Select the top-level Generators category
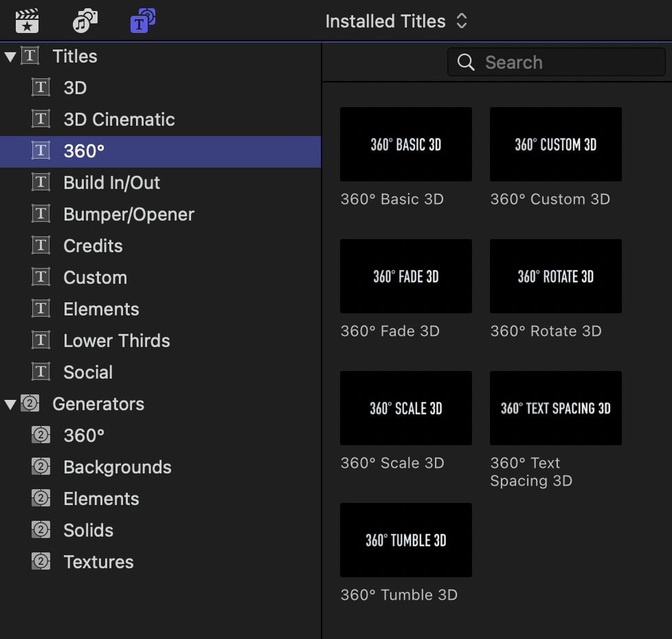Image resolution: width=672 pixels, height=639 pixels. [x=161, y=404]
